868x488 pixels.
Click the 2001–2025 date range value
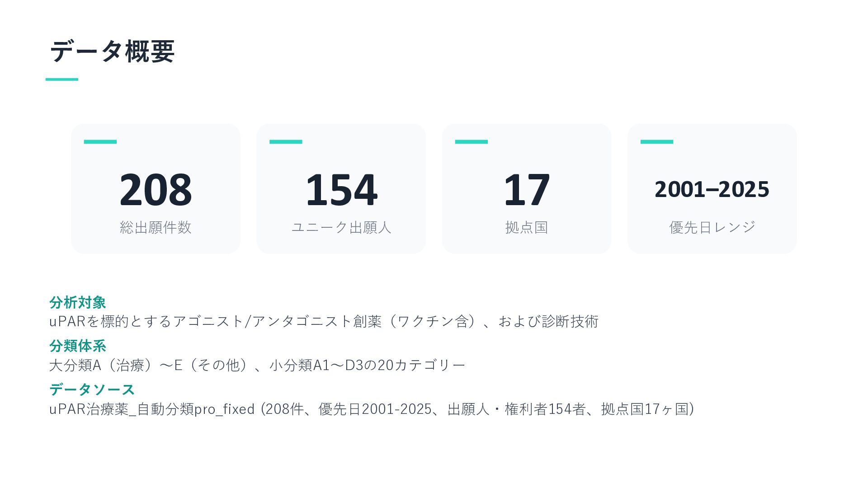(712, 189)
